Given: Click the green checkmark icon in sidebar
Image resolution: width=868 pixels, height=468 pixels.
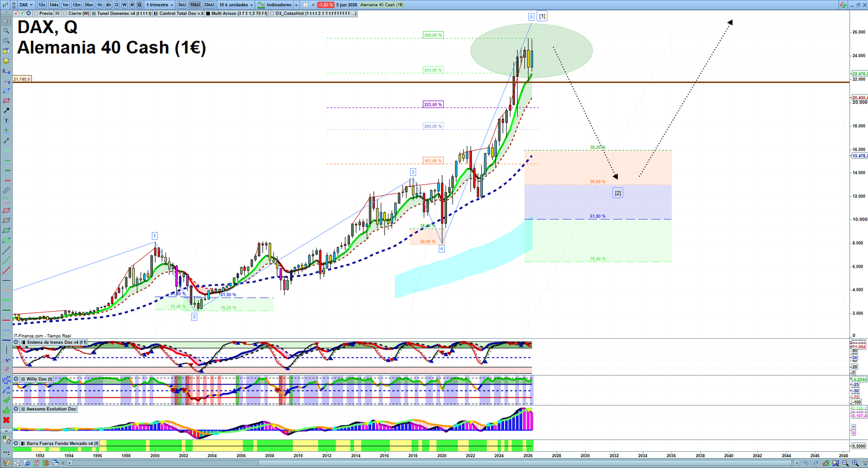Looking at the screenshot, I should (6, 400).
